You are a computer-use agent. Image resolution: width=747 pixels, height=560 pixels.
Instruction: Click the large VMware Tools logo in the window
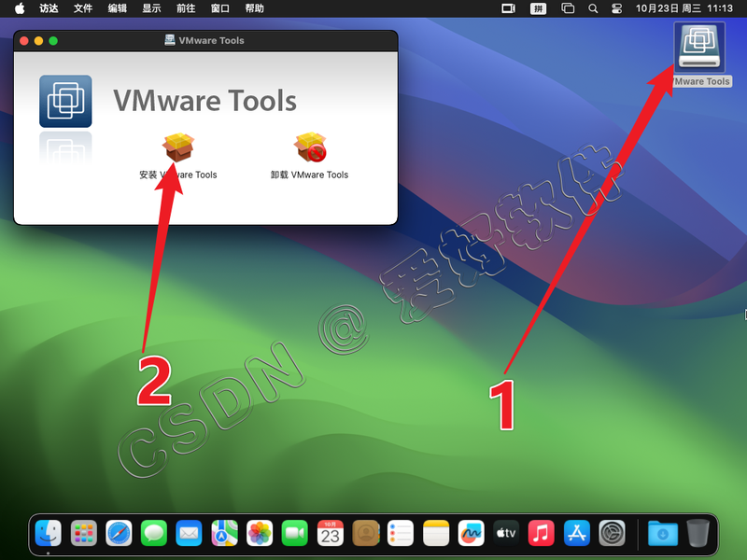tap(65, 101)
